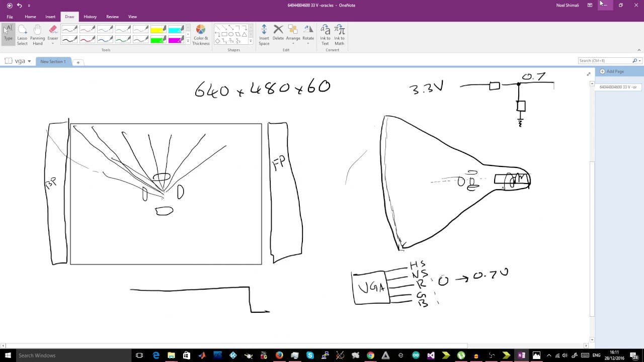The image size is (644, 362).
Task: Convert ink with Ink to Math
Action: (x=340, y=35)
